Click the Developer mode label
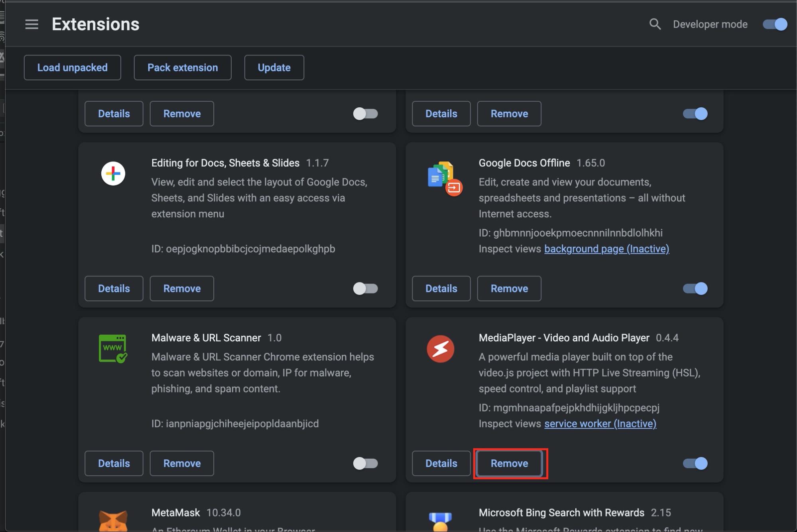This screenshot has height=532, width=797. tap(710, 24)
